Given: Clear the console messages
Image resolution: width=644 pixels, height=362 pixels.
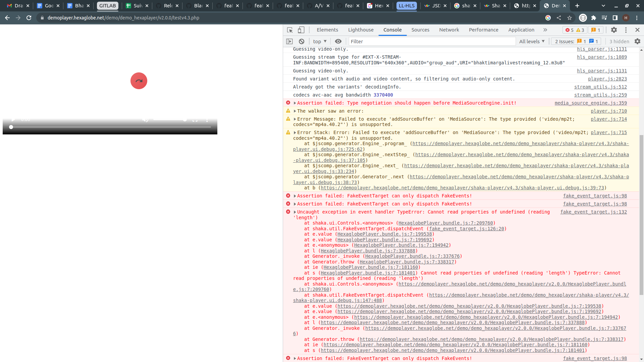Looking at the screenshot, I should point(301,41).
